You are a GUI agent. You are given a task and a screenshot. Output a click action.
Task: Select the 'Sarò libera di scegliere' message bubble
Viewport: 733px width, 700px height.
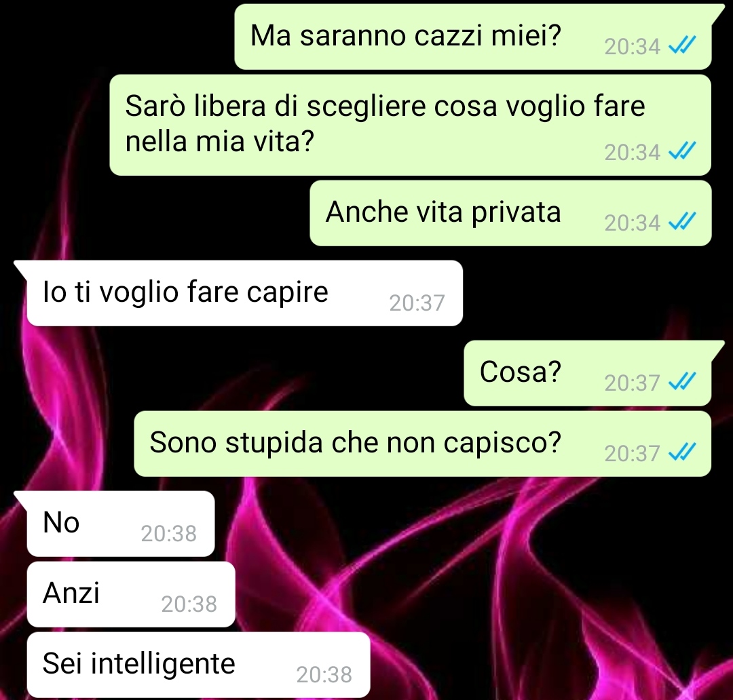coord(411,125)
